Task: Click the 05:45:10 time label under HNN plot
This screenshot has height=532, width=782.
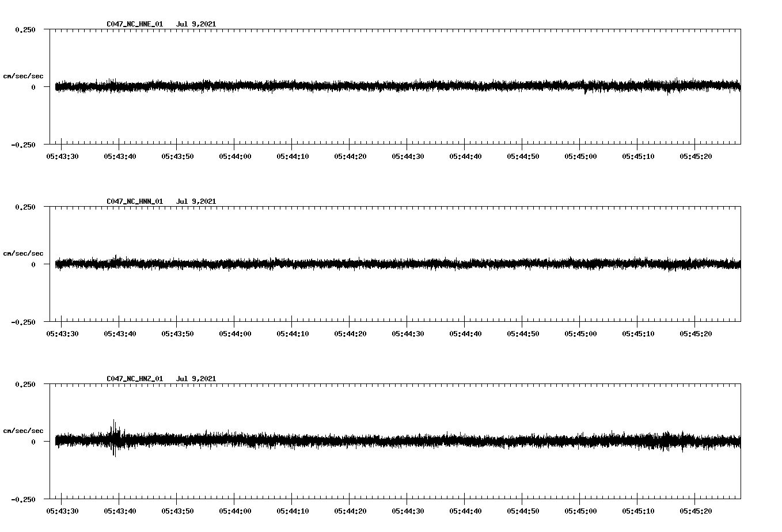Action: tap(638, 334)
